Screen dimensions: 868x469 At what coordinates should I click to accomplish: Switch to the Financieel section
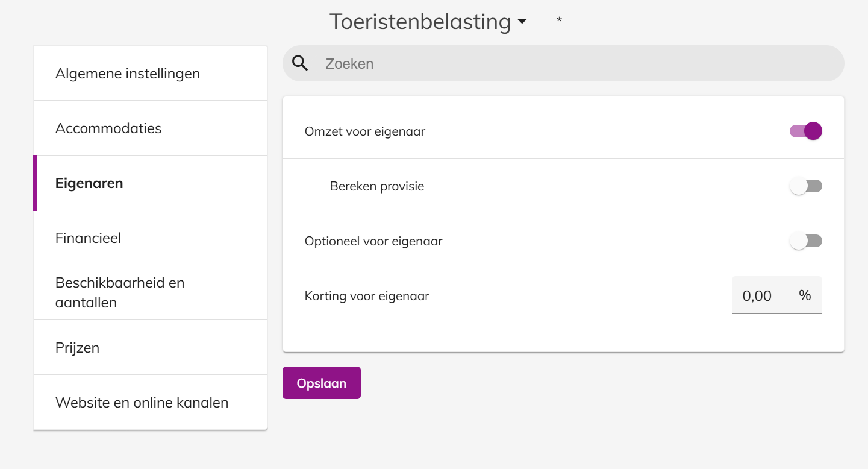(x=88, y=238)
